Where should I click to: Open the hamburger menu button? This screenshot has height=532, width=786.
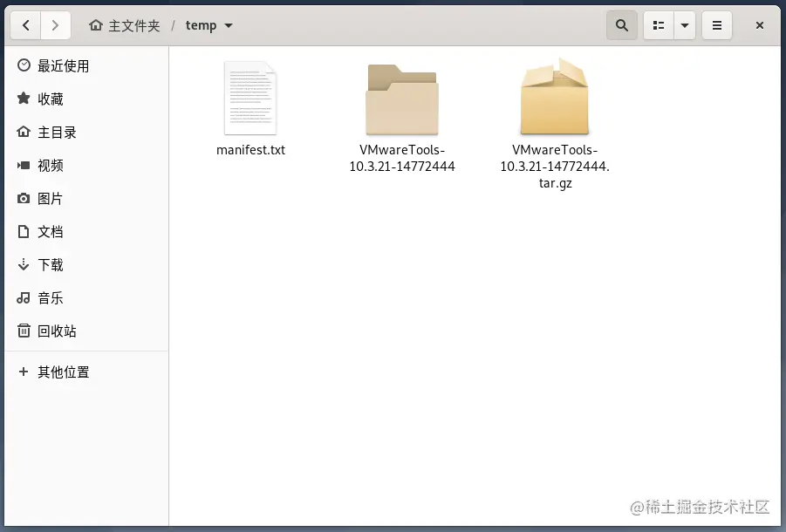pyautogui.click(x=717, y=25)
